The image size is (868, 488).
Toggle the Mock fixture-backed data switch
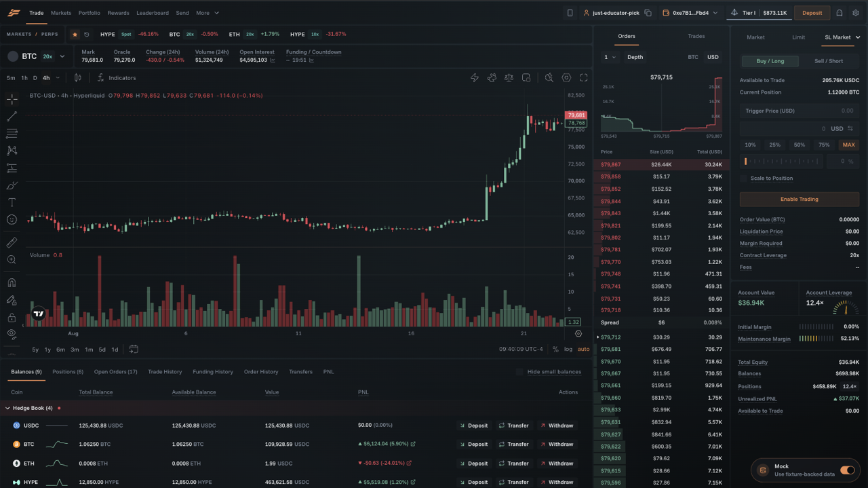[x=847, y=470]
